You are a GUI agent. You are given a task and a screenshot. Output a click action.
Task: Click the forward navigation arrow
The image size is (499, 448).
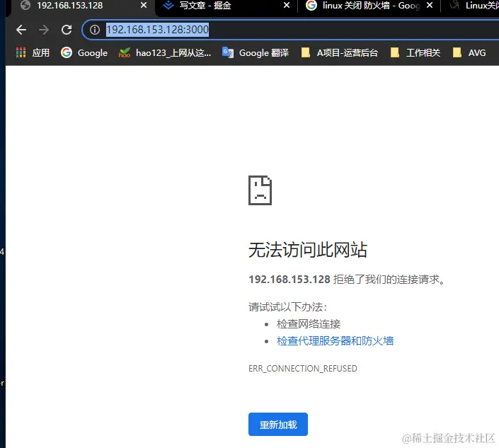pos(44,30)
